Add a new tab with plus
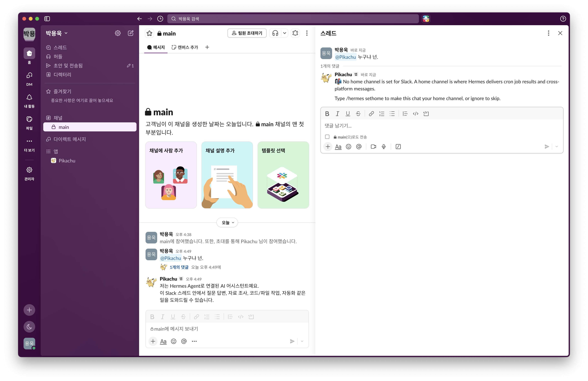This screenshot has height=381, width=588. [207, 47]
